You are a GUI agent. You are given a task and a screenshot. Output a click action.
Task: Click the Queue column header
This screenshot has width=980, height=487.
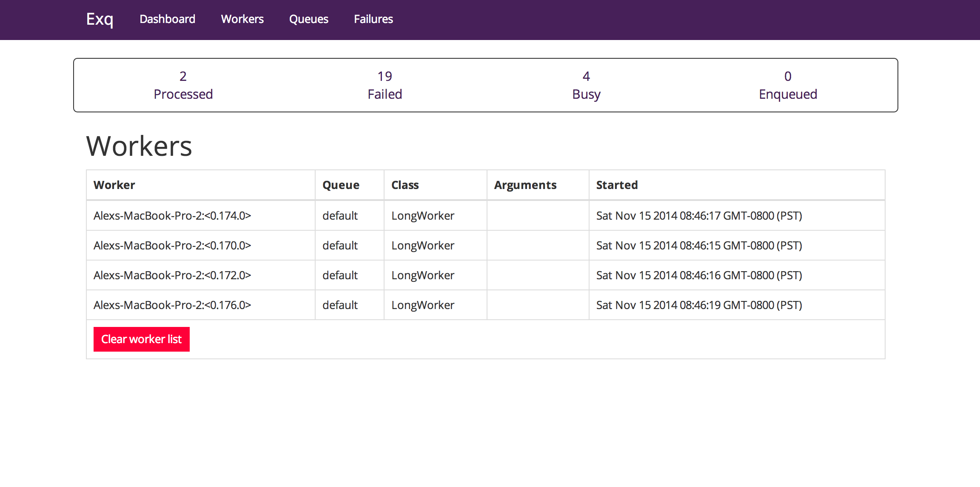pos(341,185)
